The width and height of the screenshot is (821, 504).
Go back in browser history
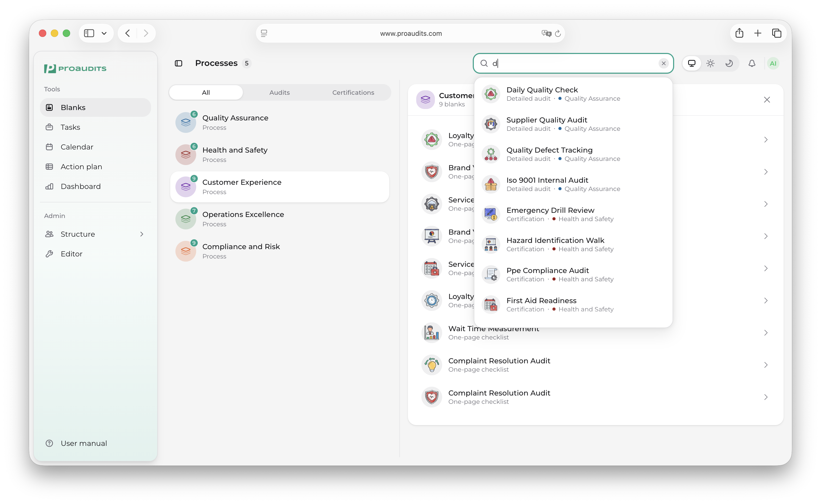[x=128, y=33]
